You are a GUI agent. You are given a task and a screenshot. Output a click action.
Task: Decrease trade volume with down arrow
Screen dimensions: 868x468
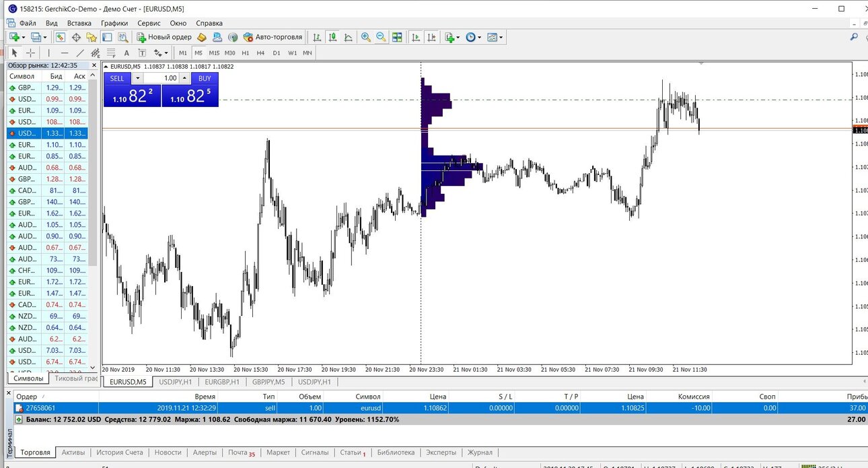138,78
